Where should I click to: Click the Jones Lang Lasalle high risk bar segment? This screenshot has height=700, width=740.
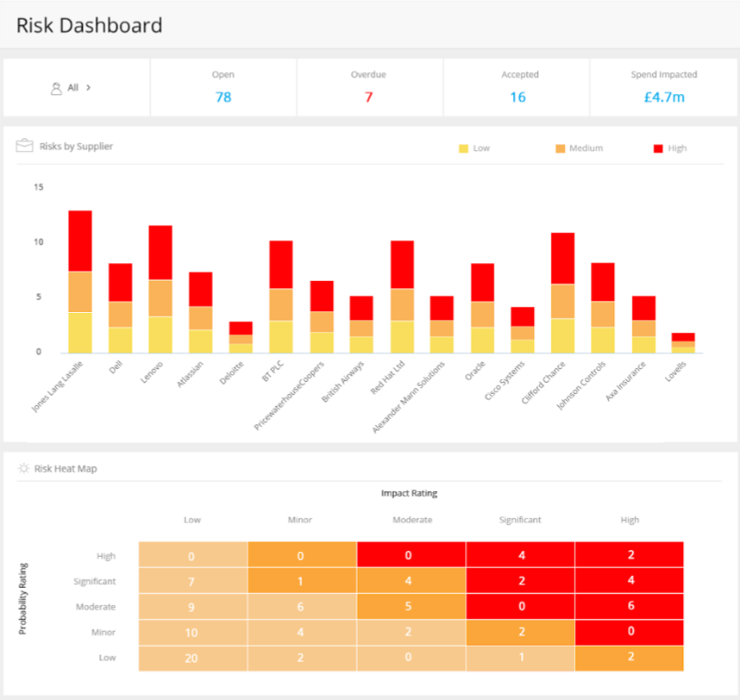point(80,241)
